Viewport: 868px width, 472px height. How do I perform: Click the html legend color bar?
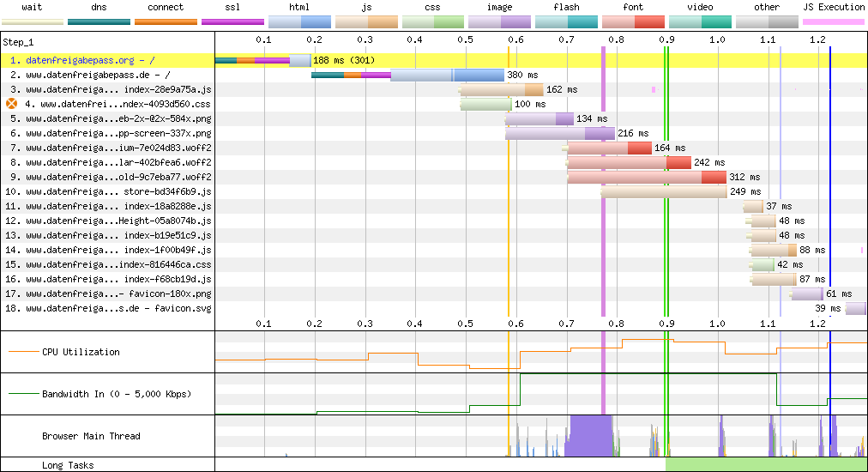(299, 22)
